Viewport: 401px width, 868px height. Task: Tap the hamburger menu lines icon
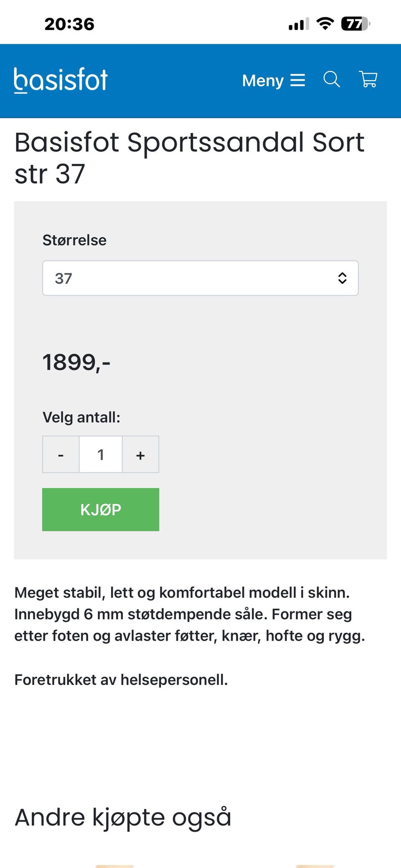(297, 80)
